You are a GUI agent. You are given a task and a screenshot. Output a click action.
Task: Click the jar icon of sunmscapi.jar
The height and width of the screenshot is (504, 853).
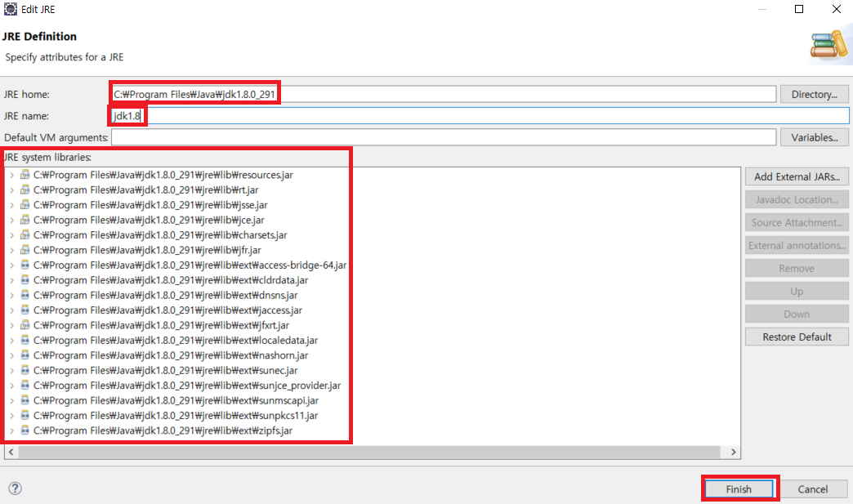(25, 400)
